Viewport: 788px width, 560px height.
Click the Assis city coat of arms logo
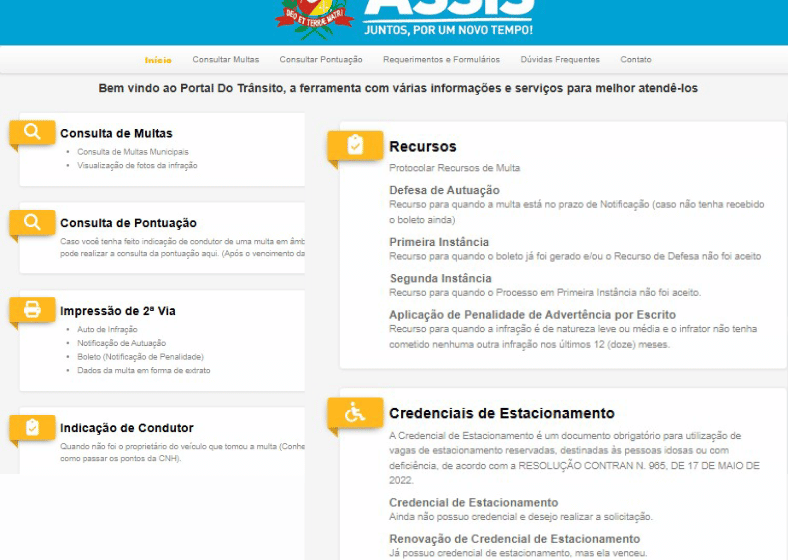314,17
